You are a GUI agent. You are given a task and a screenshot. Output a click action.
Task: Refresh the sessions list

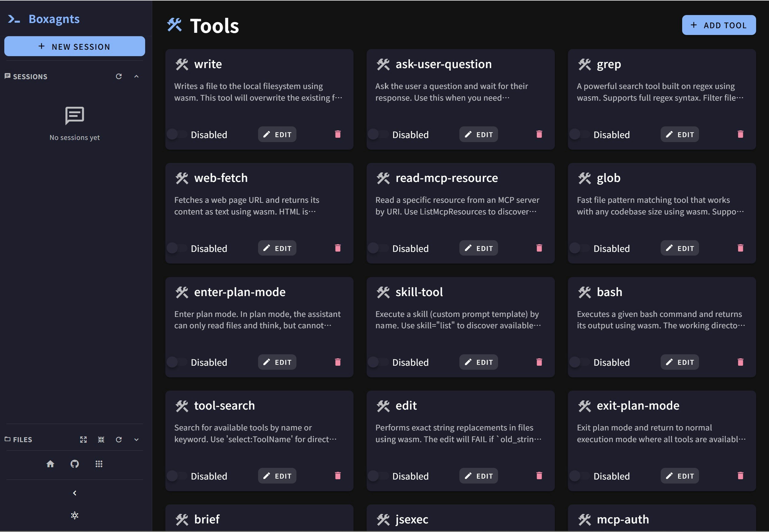point(119,76)
